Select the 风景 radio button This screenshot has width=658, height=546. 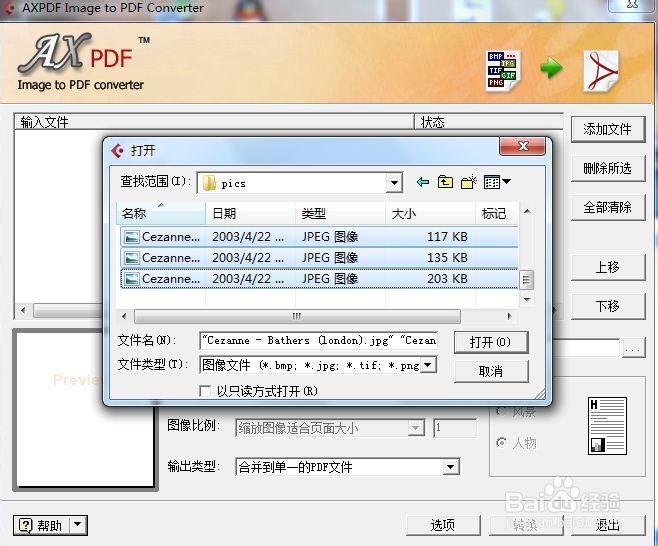501,411
